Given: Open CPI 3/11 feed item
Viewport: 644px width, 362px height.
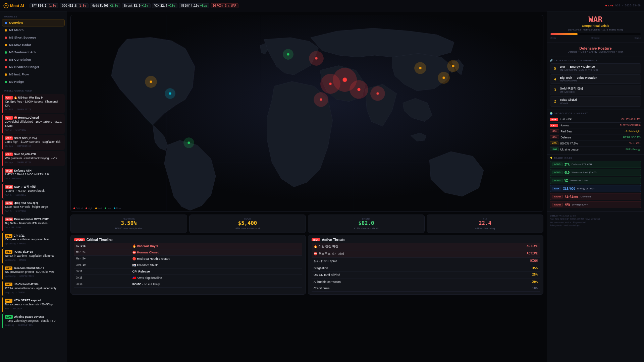Looking at the screenshot, I should click(34, 240).
